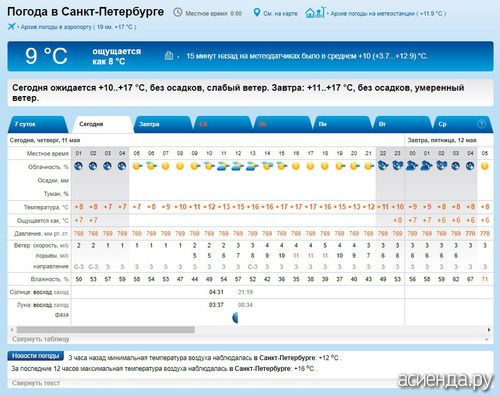Open Архив погоды на метеостанции link
Viewport: 500px width, 395px height.
(388, 14)
